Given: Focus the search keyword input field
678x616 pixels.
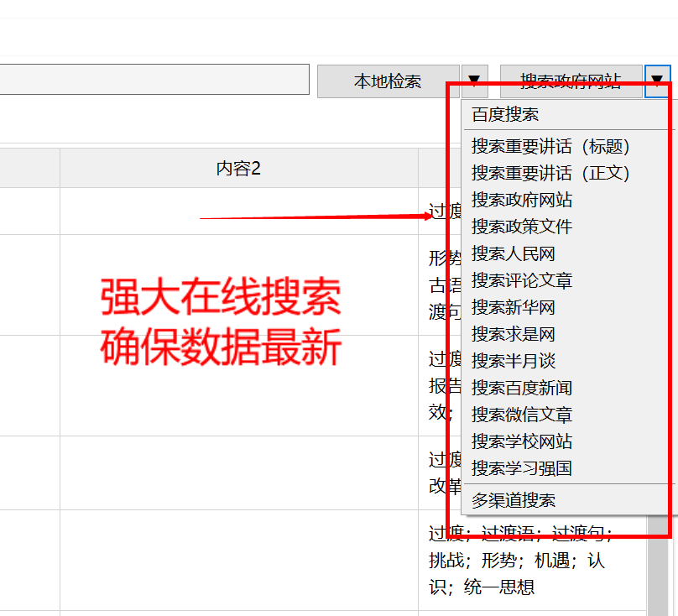Looking at the screenshot, I should coord(154,79).
